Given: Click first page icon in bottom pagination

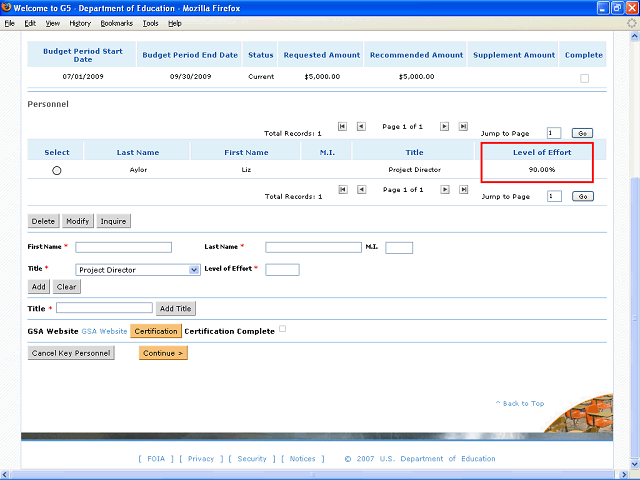Looking at the screenshot, I should [343, 190].
